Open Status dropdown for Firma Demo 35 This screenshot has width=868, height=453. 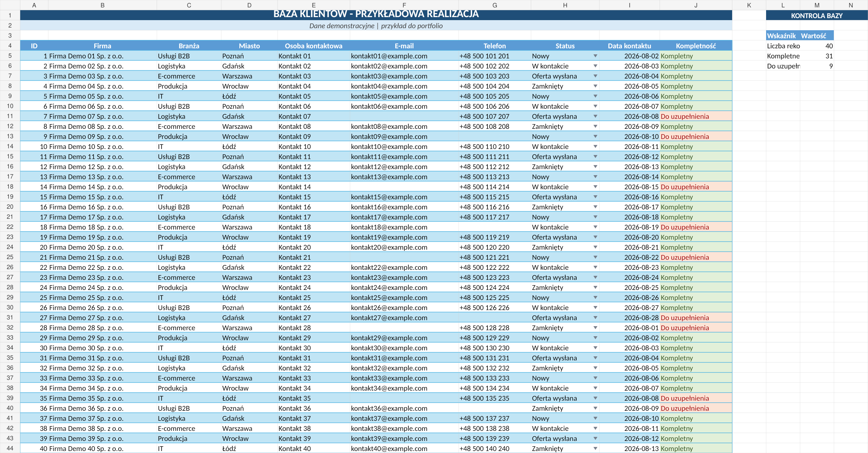(595, 398)
